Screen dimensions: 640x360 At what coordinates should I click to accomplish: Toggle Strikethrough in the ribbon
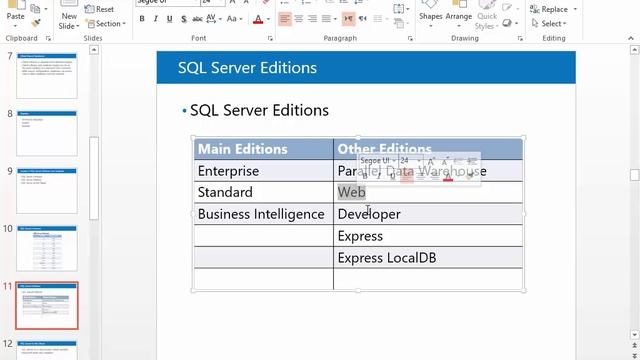click(x=198, y=19)
